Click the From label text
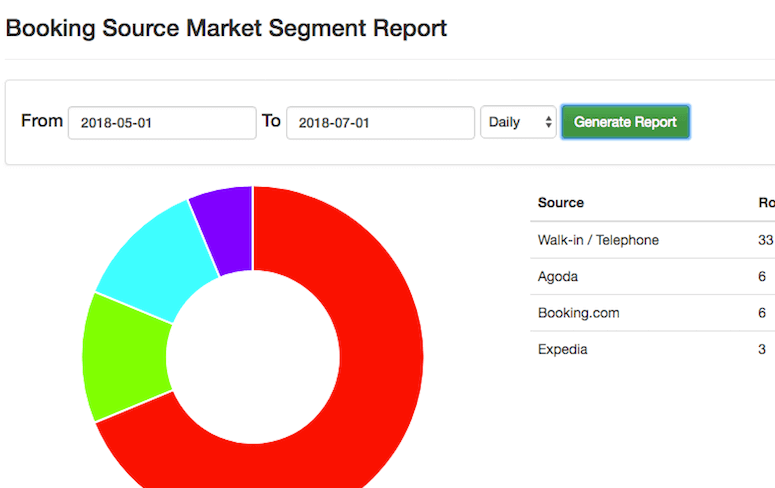This screenshot has width=775, height=488. click(x=42, y=121)
